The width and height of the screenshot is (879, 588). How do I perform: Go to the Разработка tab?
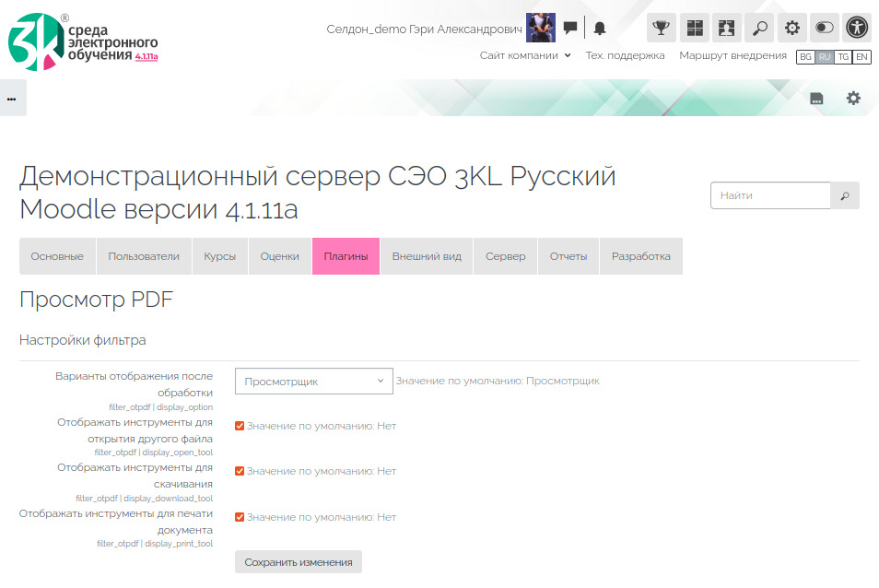(x=640, y=256)
